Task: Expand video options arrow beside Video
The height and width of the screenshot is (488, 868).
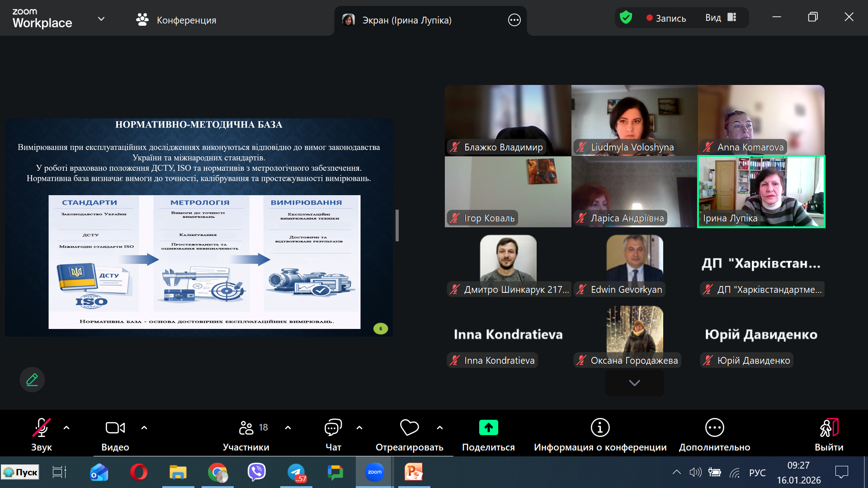Action: tap(144, 427)
